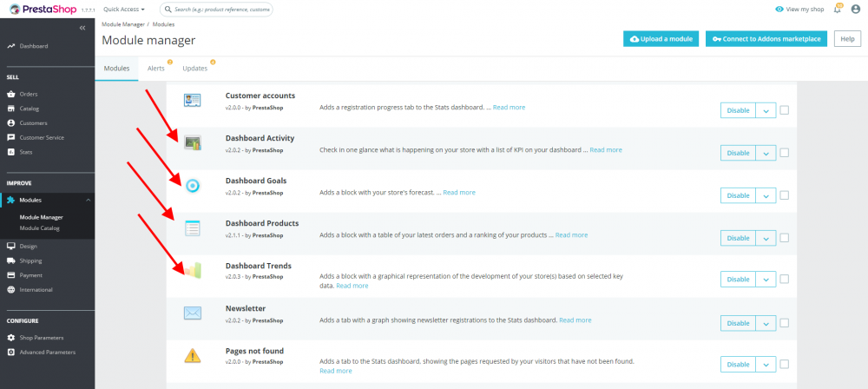Expand actions dropdown for Customer accounts
Image resolution: width=868 pixels, height=389 pixels.
[766, 110]
